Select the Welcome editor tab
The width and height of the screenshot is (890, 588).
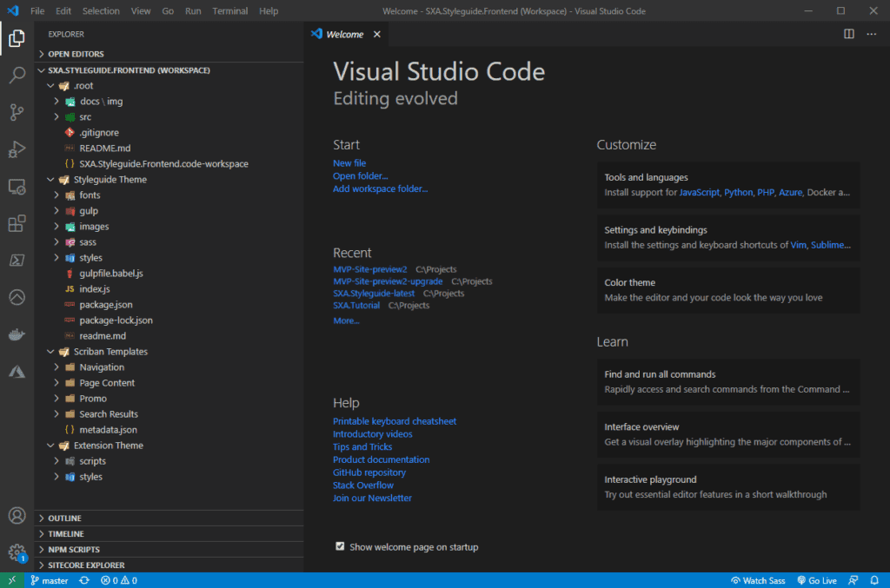[x=346, y=34]
